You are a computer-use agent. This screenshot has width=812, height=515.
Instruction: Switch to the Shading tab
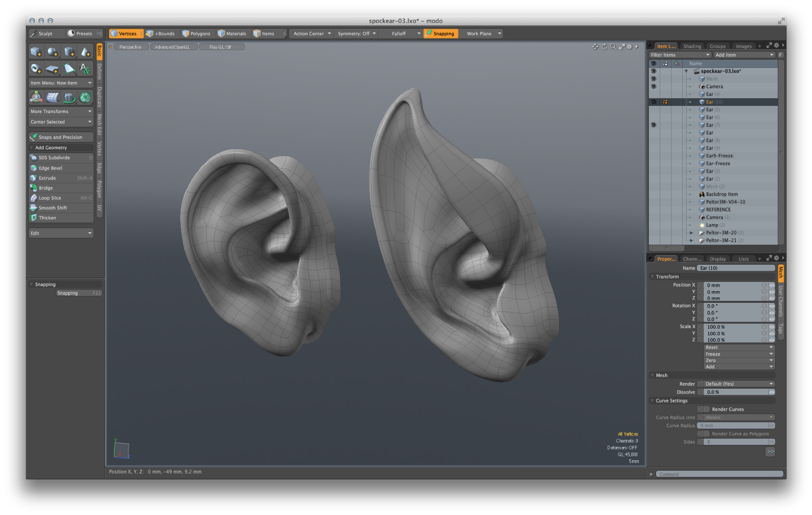pyautogui.click(x=692, y=46)
